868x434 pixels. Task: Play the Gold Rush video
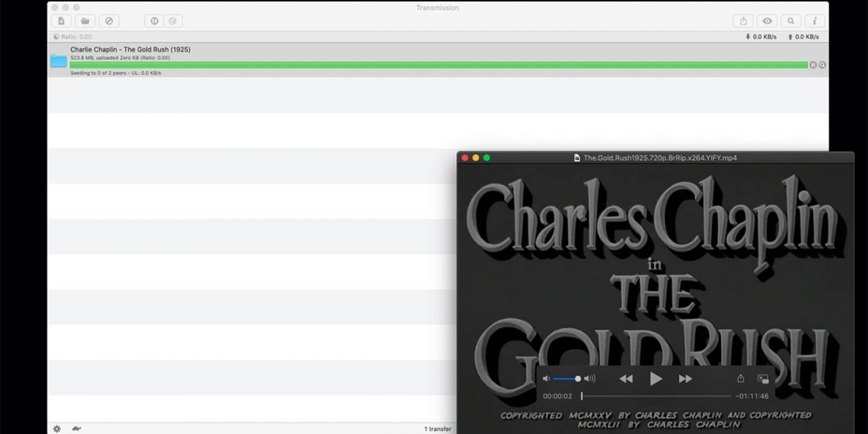(656, 378)
